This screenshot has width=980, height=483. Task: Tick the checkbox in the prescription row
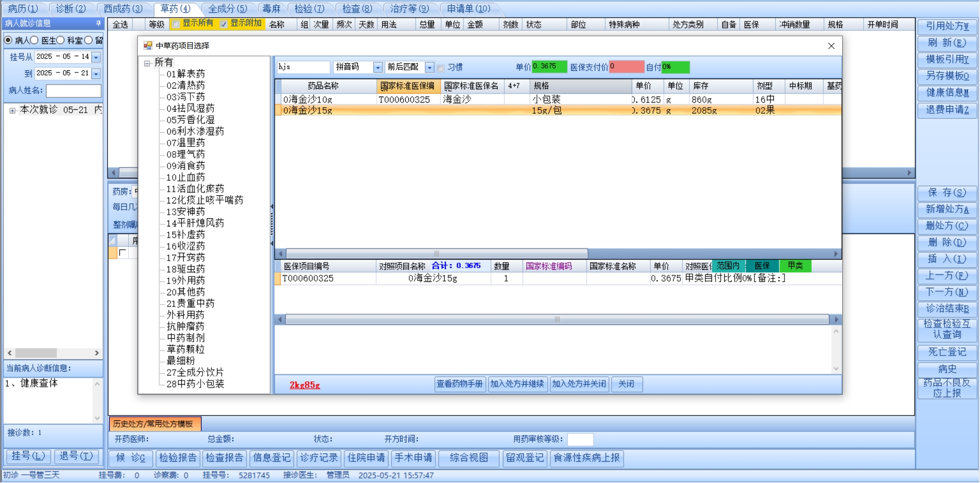[122, 252]
